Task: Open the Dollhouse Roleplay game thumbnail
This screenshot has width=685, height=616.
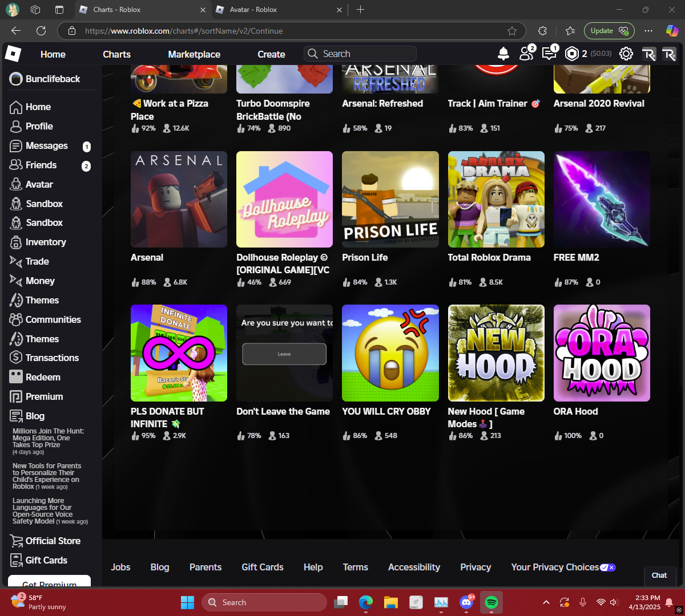Action: (284, 199)
